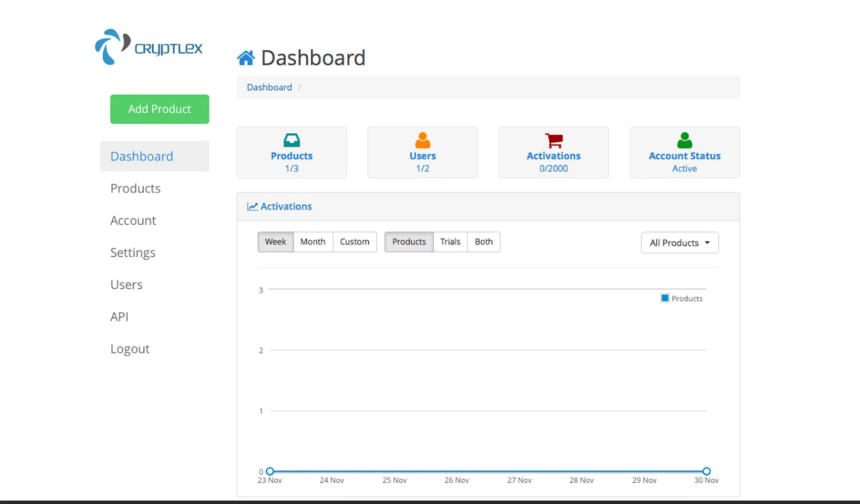Click the Products legend square in the chart
Screen dimensions: 860x504
666,299
